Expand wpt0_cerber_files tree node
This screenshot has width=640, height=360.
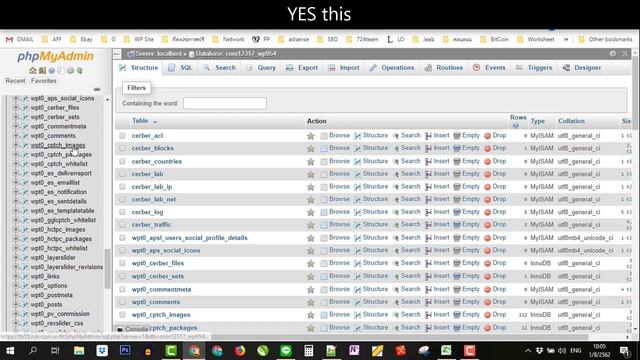click(16, 108)
